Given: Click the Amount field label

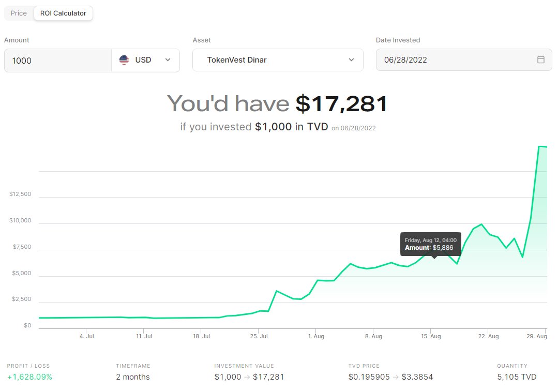Looking at the screenshot, I should pyautogui.click(x=17, y=40).
